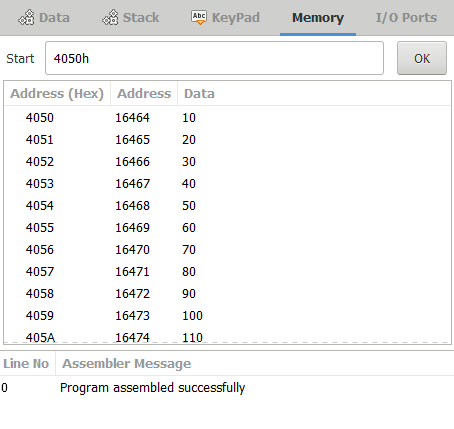This screenshot has height=429, width=454.
Task: Click the Assembler Message column header
Action: [127, 364]
